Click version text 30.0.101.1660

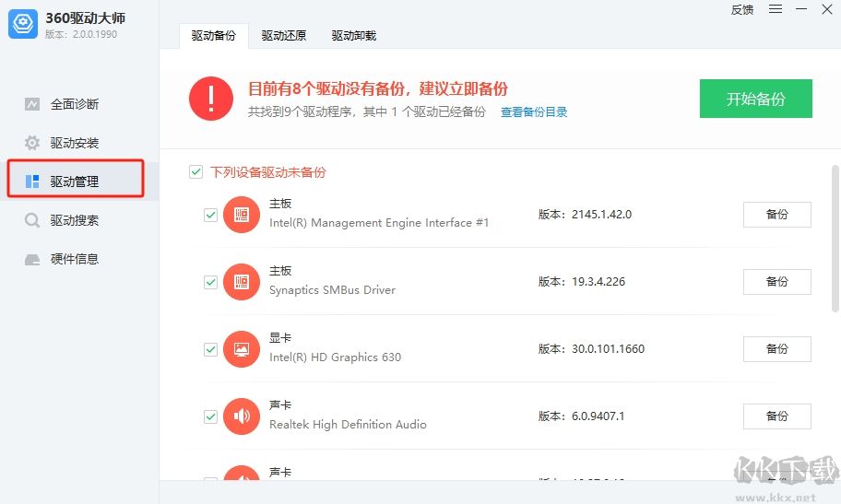click(x=608, y=349)
